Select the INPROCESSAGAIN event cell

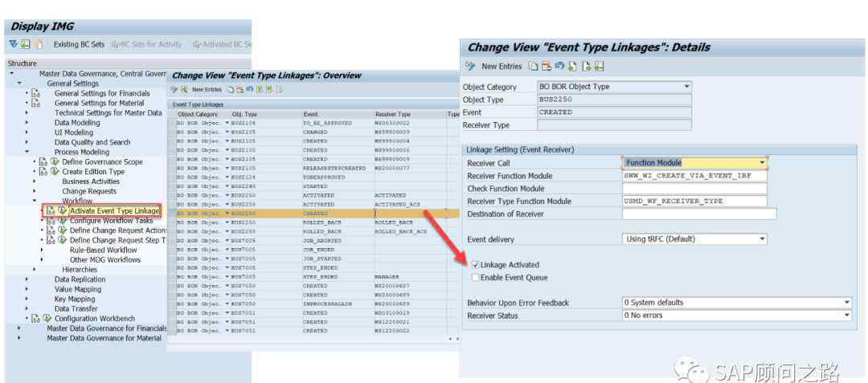(x=338, y=304)
